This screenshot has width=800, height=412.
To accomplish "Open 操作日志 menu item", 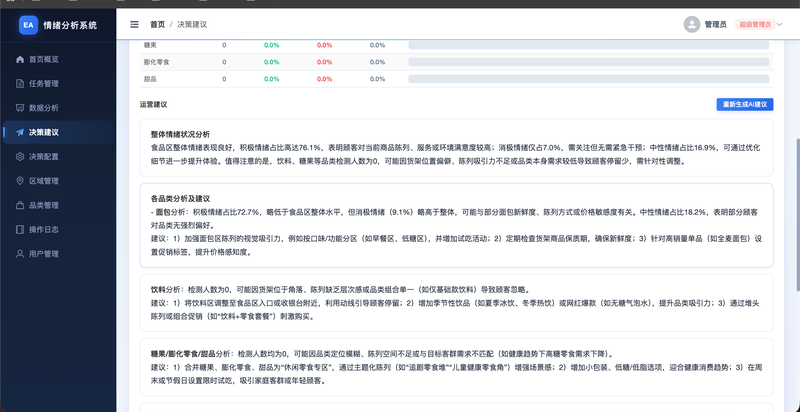I will (x=58, y=229).
